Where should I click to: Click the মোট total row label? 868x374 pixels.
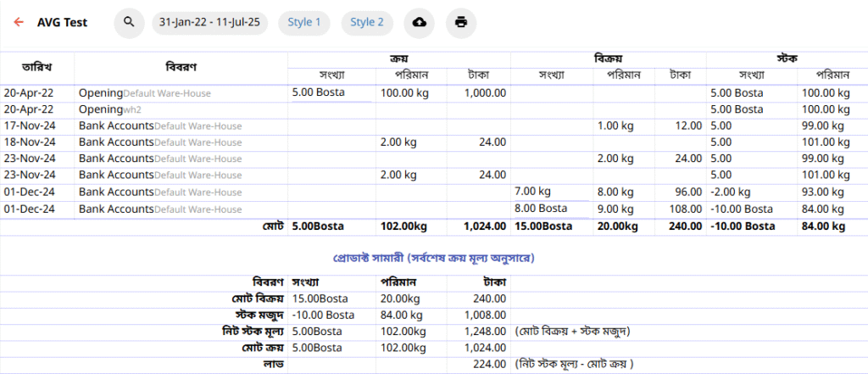tap(273, 226)
